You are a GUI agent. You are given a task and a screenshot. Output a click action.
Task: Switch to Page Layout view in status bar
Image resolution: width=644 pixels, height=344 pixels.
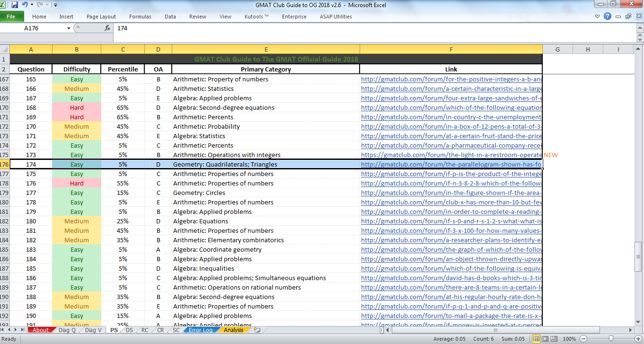(x=545, y=339)
